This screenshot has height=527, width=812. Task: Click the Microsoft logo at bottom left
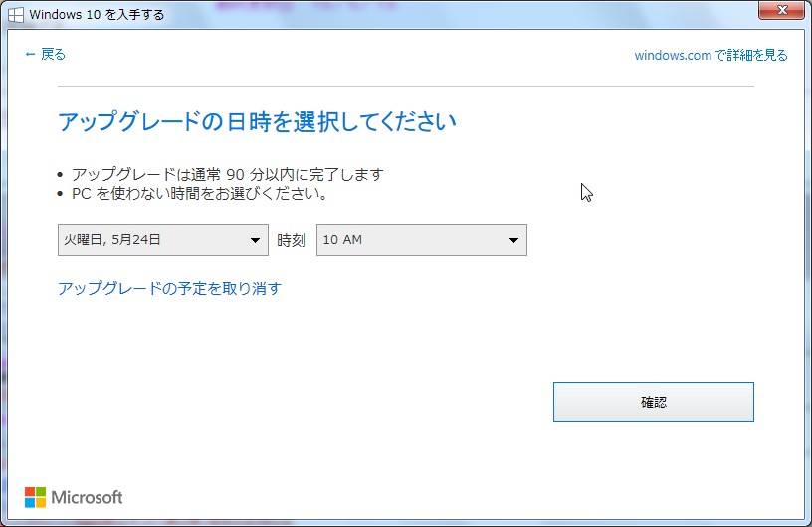point(74,497)
